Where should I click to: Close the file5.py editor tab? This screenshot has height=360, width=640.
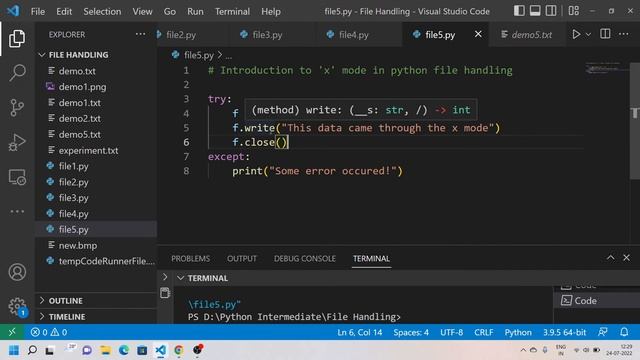pos(478,34)
